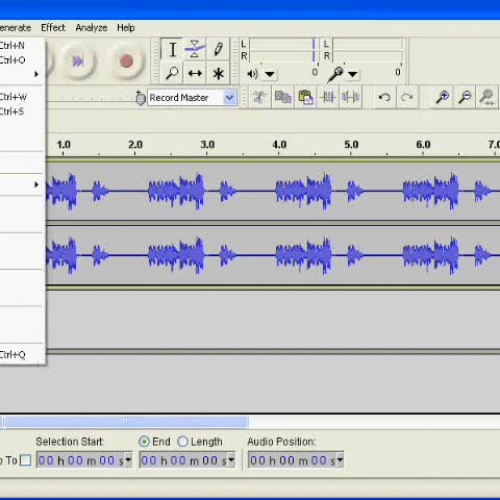Choose the Ctrl+N menu entry
The width and height of the screenshot is (500, 500).
point(22,45)
